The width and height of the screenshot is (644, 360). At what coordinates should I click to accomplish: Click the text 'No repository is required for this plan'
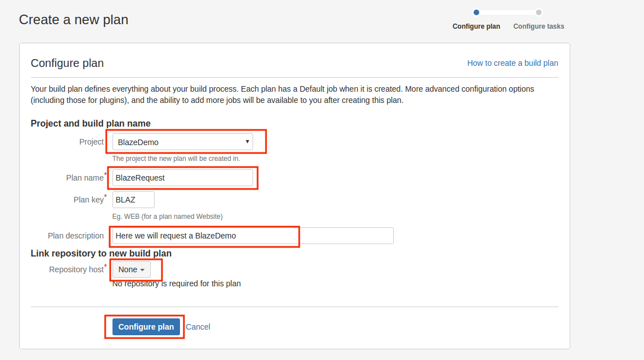177,283
